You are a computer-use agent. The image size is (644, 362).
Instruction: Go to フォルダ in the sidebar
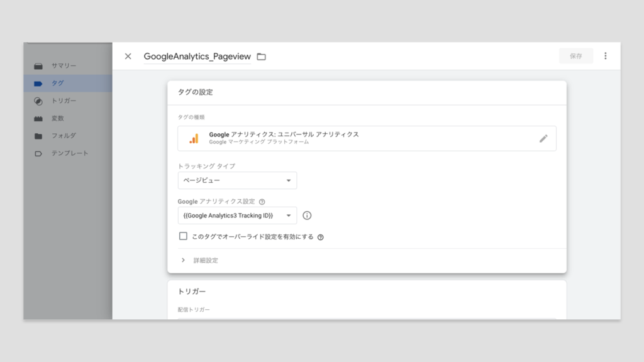pyautogui.click(x=63, y=136)
